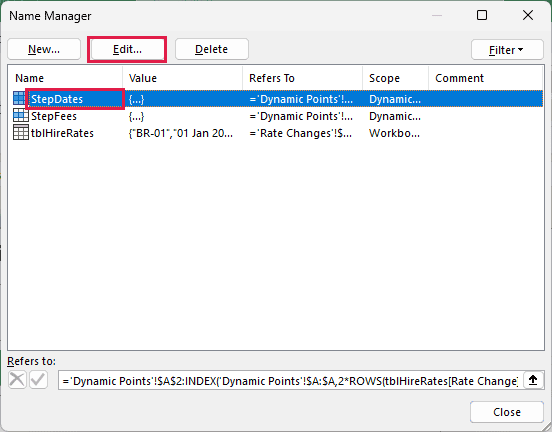
Task: Maximize the Name Manager window
Action: (x=482, y=15)
